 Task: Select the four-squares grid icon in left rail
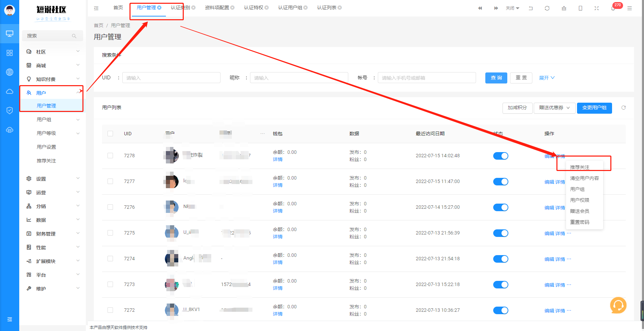click(x=10, y=53)
